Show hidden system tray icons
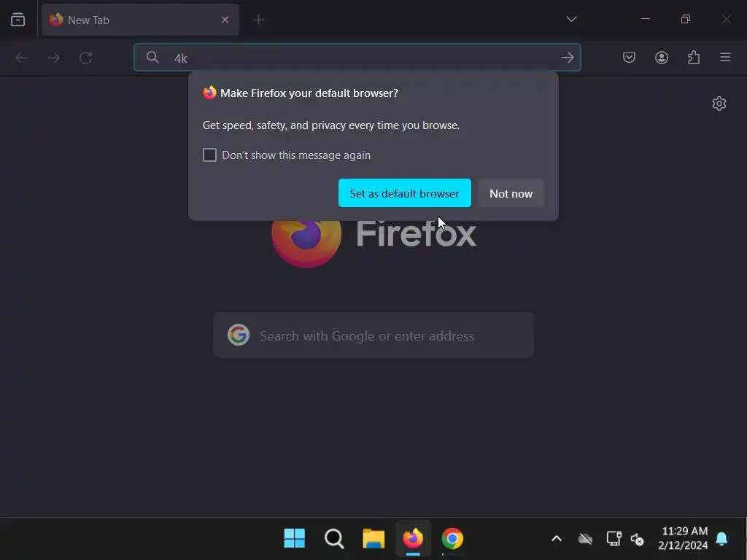This screenshot has height=560, width=747. 556,539
